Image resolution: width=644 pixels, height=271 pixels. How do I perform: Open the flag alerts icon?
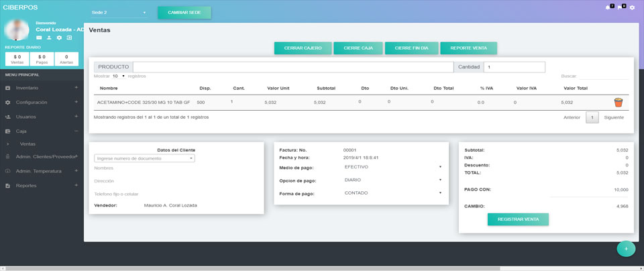point(620,8)
